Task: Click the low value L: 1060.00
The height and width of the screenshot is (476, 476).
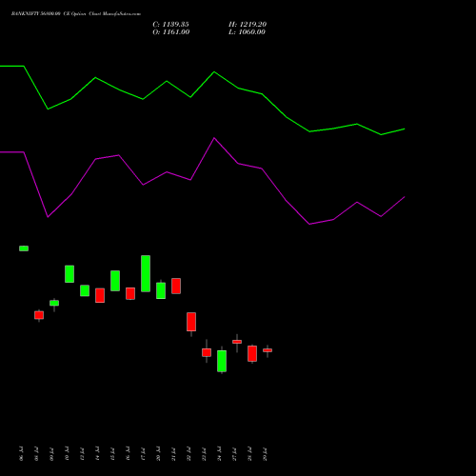Action: point(247,31)
